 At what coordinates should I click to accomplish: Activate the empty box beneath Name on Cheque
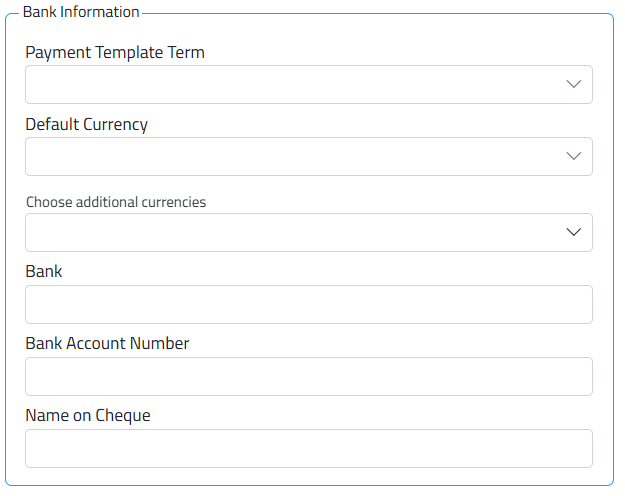(308, 449)
